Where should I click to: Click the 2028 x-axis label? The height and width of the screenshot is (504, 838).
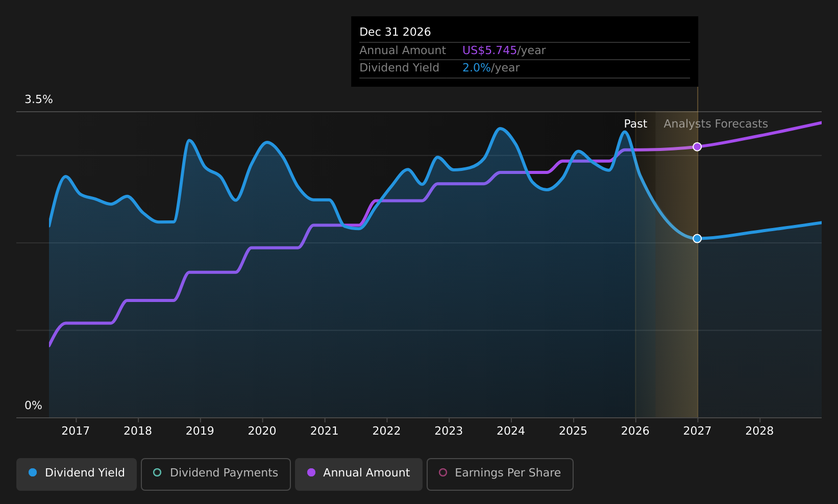coord(759,431)
